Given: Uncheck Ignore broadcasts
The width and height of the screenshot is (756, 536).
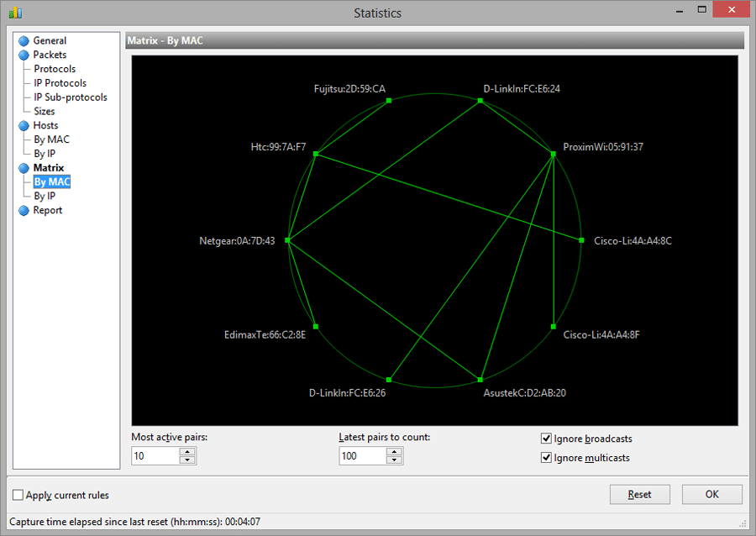Looking at the screenshot, I should pos(547,438).
